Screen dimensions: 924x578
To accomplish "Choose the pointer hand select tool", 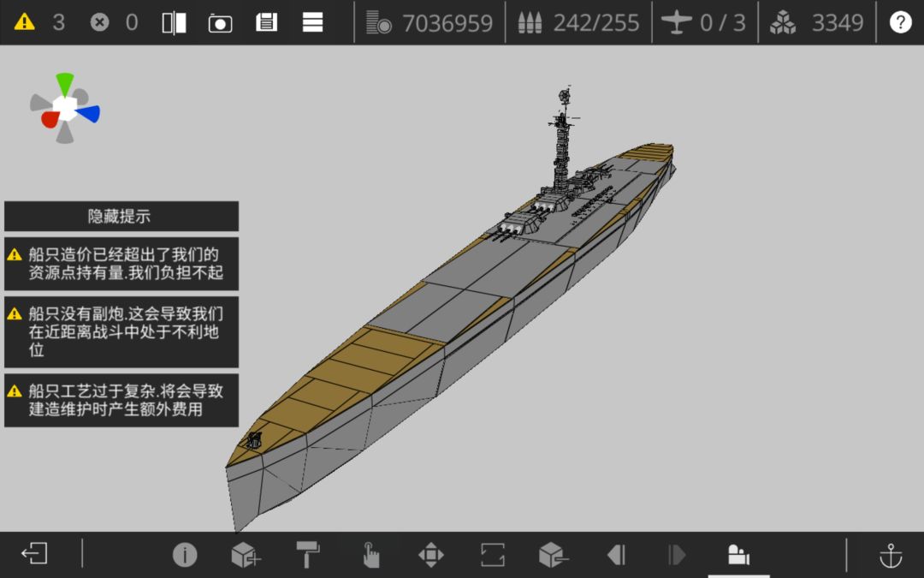I will pyautogui.click(x=370, y=554).
